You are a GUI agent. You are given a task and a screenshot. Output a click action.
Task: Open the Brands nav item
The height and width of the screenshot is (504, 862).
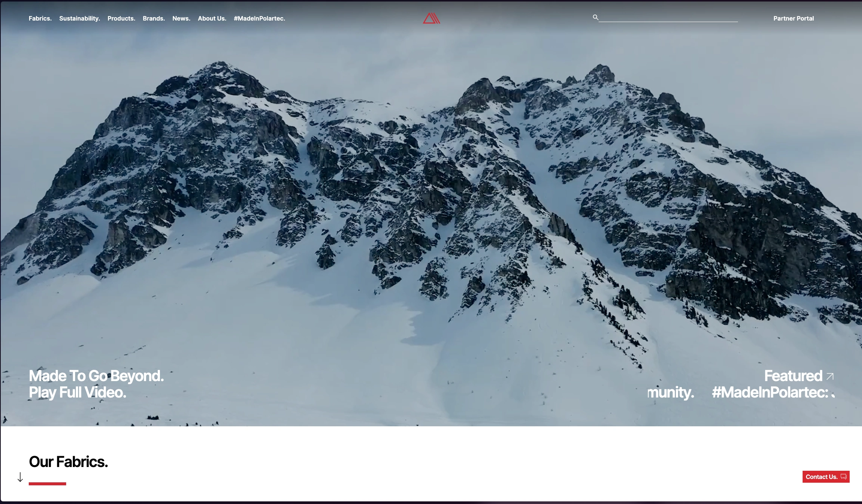[154, 18]
